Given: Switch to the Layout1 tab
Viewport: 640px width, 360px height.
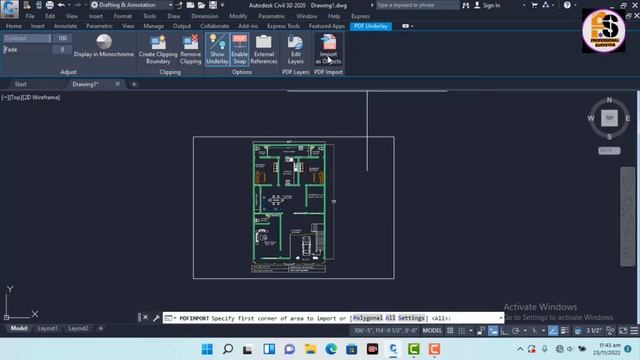Looking at the screenshot, I should tap(47, 328).
